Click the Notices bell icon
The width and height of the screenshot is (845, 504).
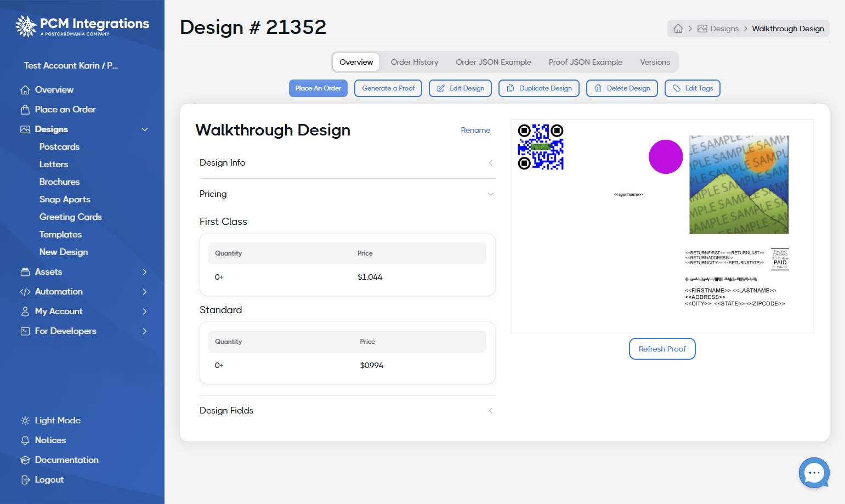click(25, 440)
